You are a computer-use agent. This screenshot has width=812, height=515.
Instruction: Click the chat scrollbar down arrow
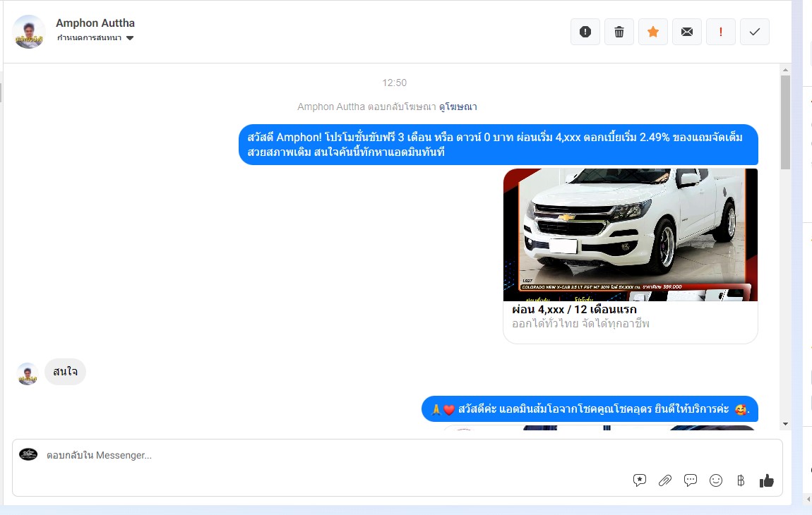(x=785, y=424)
